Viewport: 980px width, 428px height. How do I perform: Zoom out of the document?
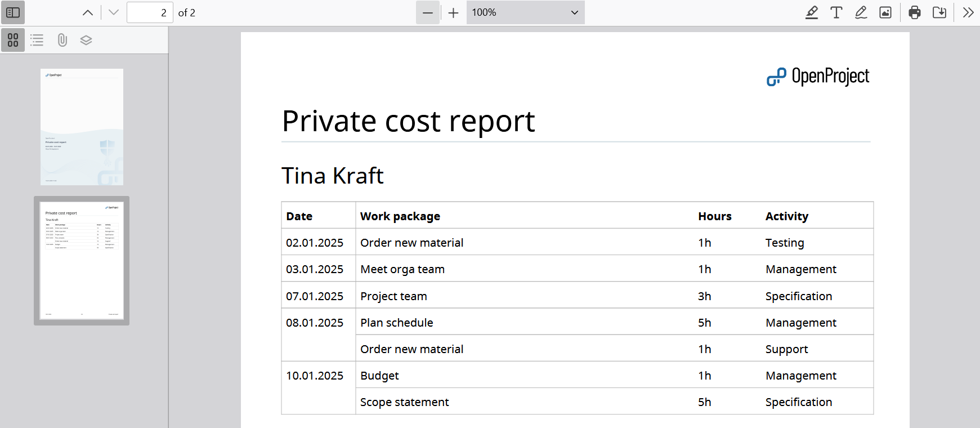[427, 12]
